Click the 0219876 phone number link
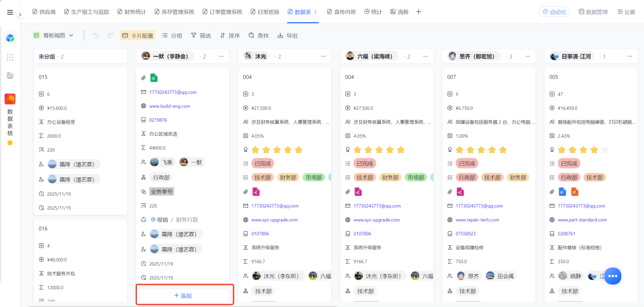 [158, 120]
